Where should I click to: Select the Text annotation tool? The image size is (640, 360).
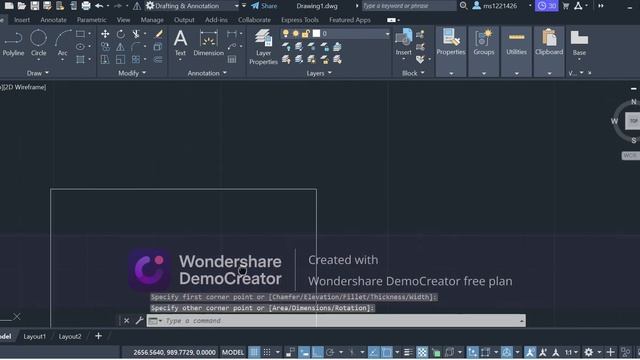pos(180,43)
